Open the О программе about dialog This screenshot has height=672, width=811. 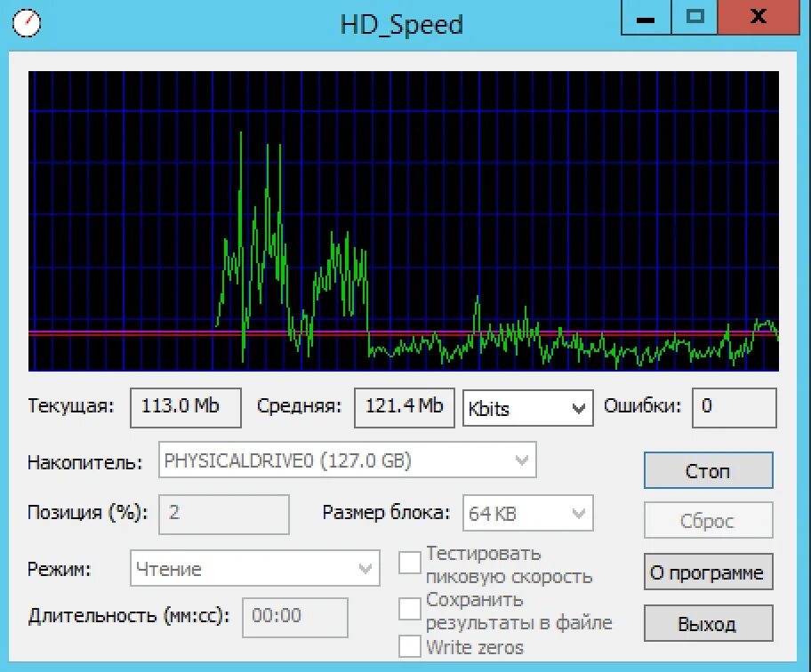coord(708,572)
